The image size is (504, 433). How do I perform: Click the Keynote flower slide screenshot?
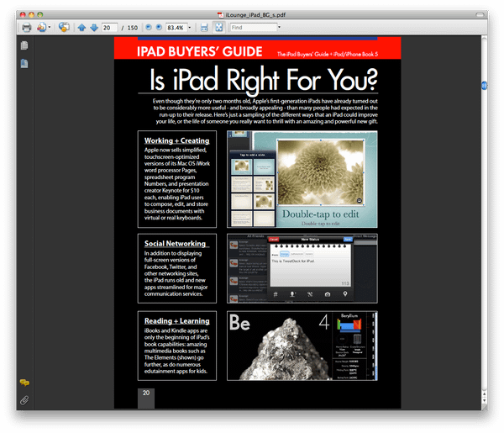pos(302,179)
